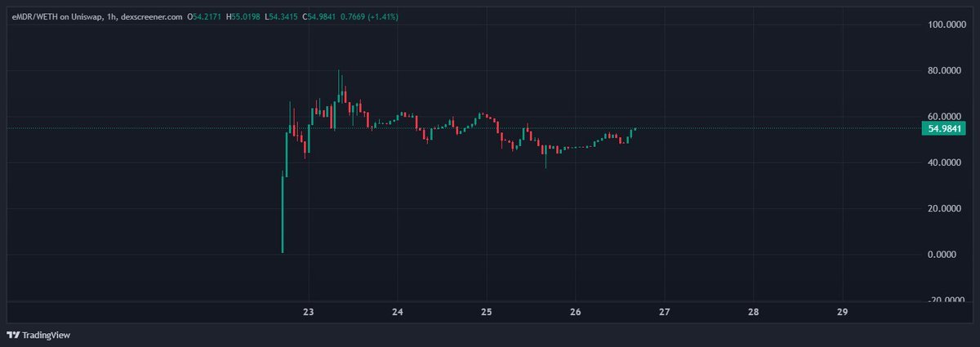The image size is (980, 347).
Task: Select date 29 on the time axis
Action: point(843,312)
